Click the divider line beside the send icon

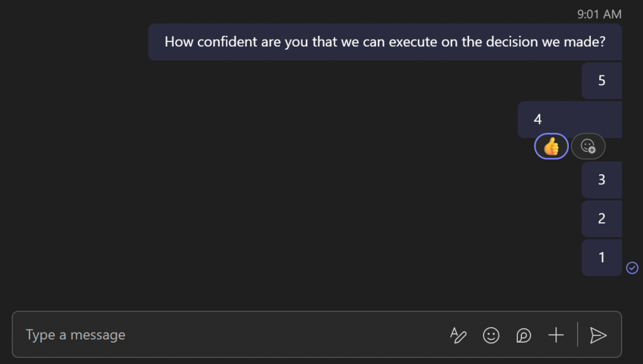(578, 335)
